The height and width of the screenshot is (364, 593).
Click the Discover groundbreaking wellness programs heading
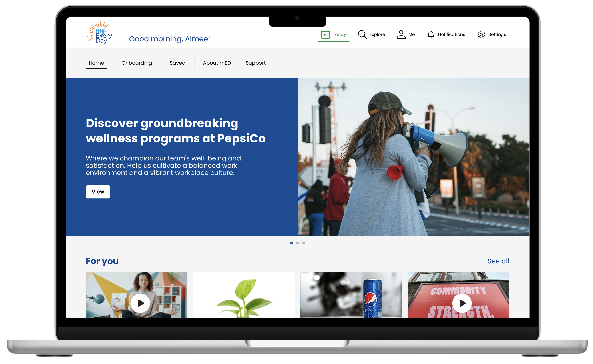pyautogui.click(x=176, y=131)
